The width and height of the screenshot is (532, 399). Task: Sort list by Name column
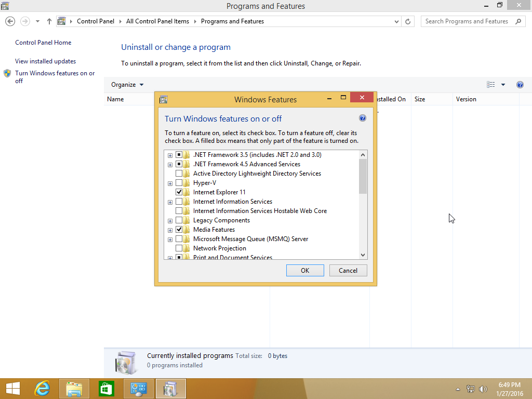pyautogui.click(x=115, y=99)
